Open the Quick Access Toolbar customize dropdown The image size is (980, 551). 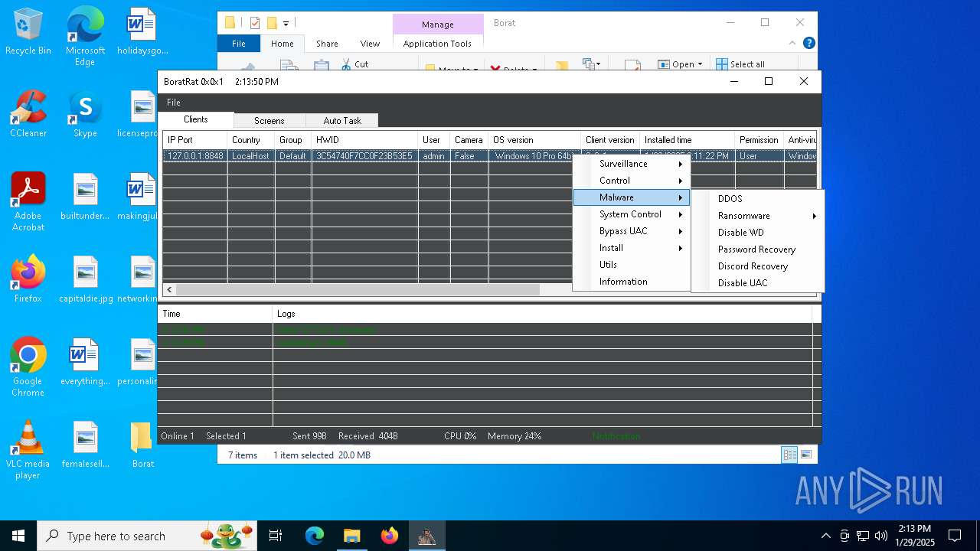286,23
